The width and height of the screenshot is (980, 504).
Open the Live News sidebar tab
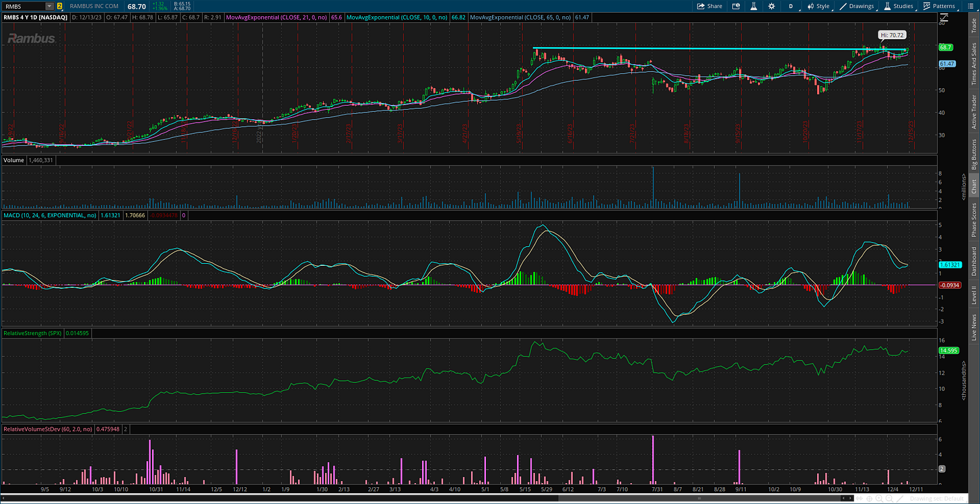tap(974, 326)
